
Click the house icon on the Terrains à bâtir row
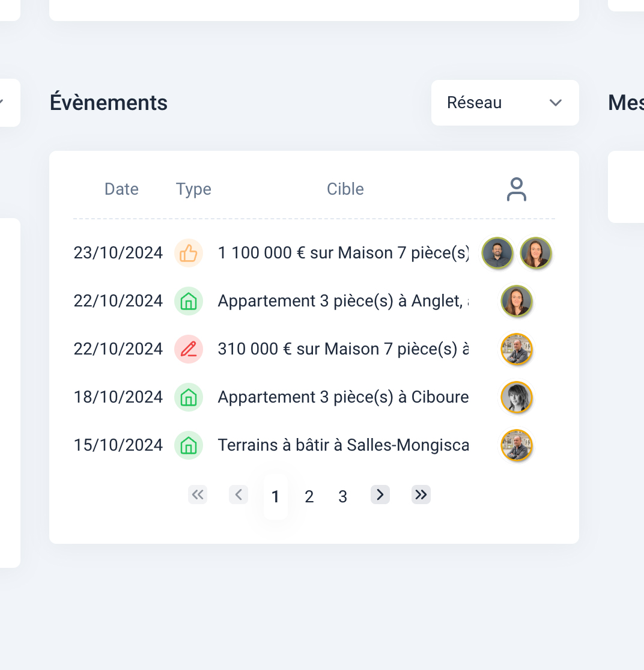click(189, 445)
